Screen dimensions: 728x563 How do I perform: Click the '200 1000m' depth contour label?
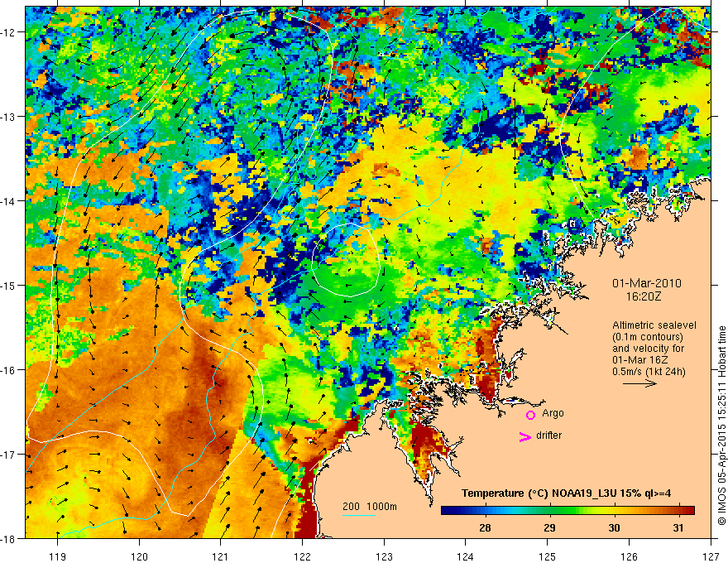click(x=370, y=507)
